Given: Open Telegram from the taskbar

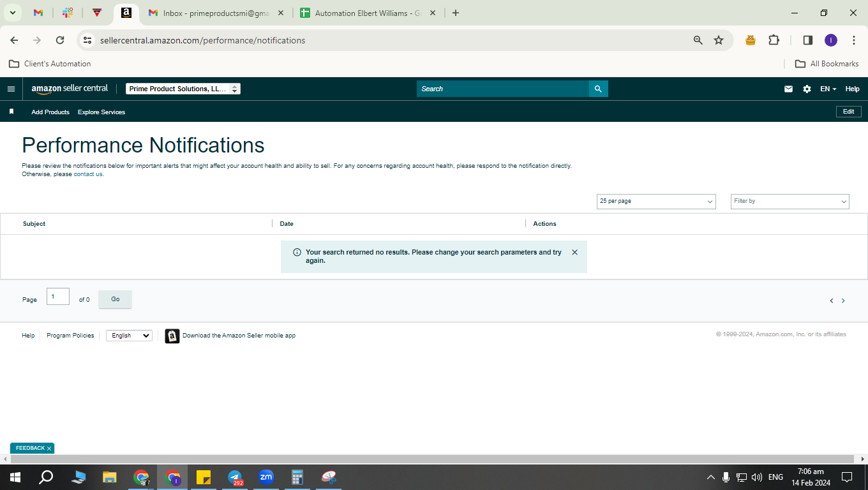Looking at the screenshot, I should (x=235, y=477).
